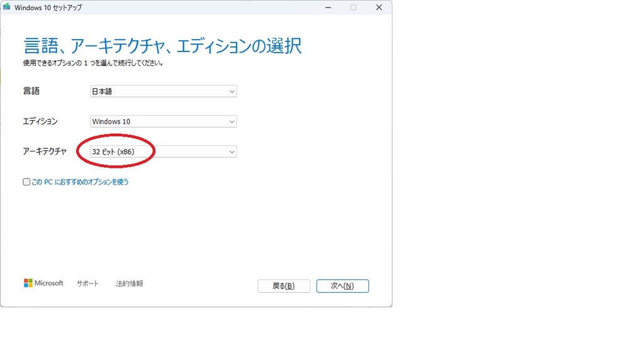The height and width of the screenshot is (362, 644).
Task: Close the Windows 10 セットアップ window
Action: click(x=379, y=8)
